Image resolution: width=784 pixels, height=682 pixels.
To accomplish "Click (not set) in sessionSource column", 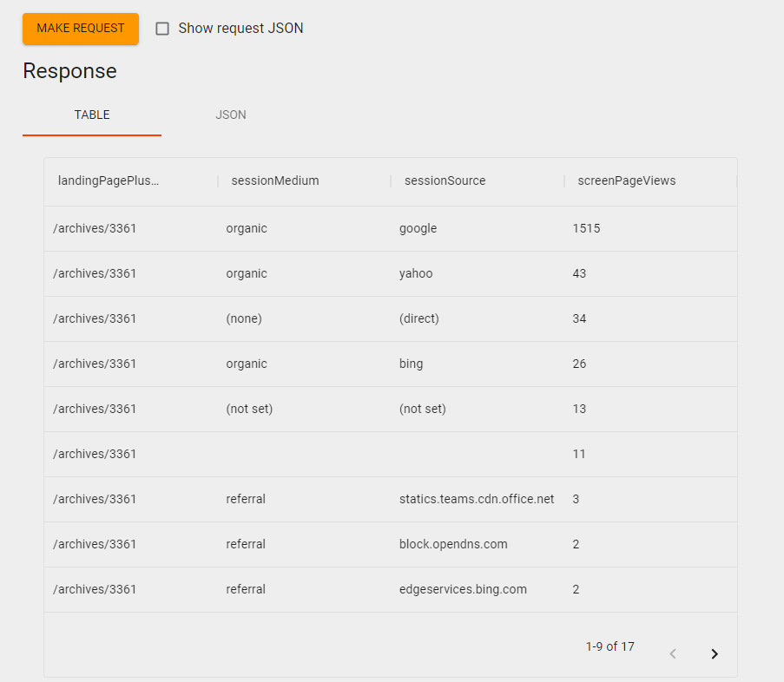I will click(x=423, y=409).
